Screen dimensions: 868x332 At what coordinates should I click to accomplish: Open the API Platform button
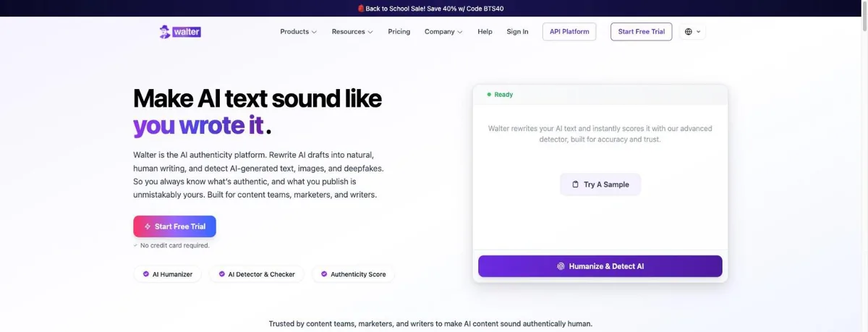(569, 32)
